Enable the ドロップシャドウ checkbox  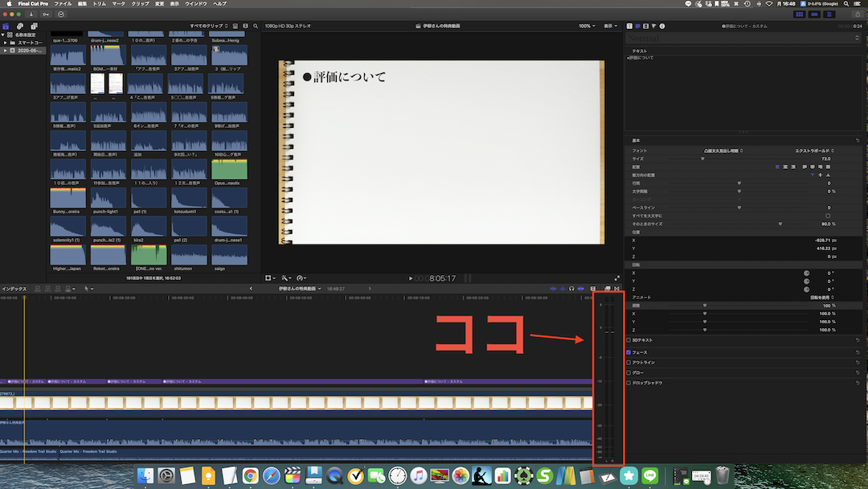click(628, 383)
